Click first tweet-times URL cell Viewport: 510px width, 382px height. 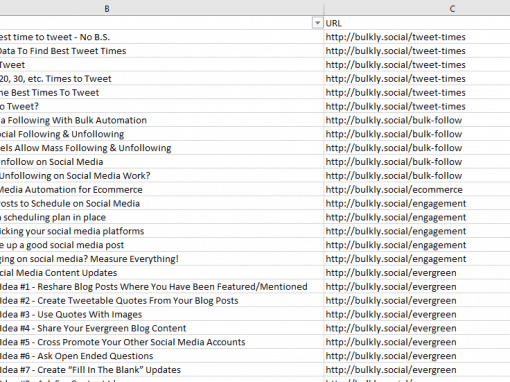click(417, 37)
